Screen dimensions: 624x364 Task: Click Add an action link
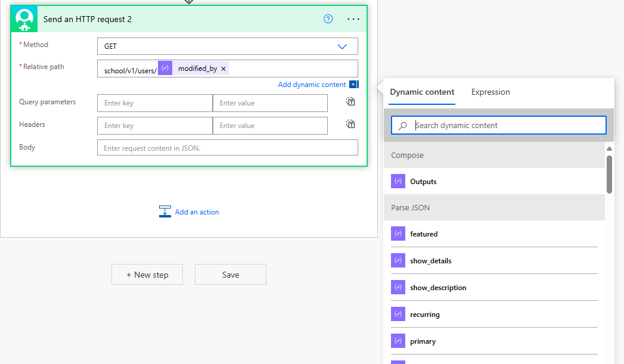tap(197, 212)
